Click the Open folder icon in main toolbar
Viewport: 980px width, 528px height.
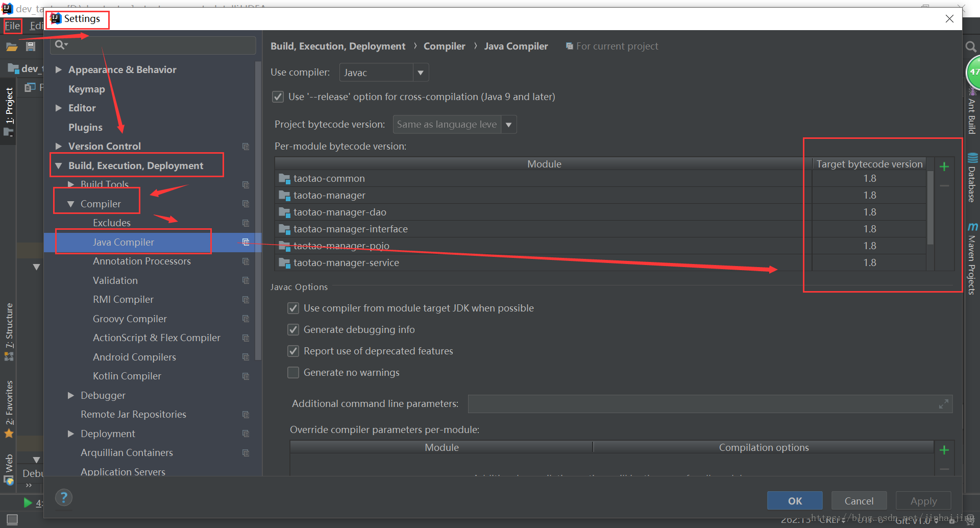[12, 47]
